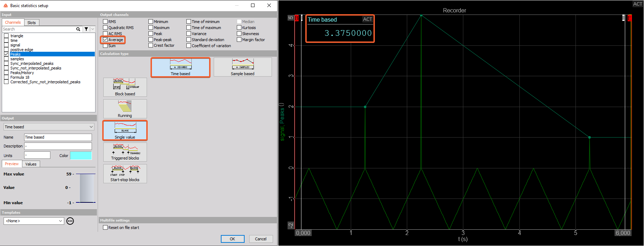Screen dimensions: 644x246
Task: Enable the RMS output channel
Action: point(105,22)
